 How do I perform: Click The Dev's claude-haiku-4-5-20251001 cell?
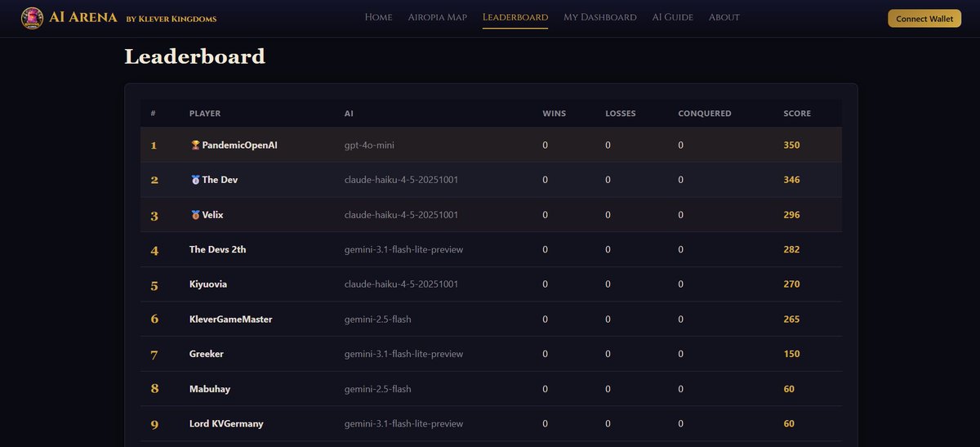(401, 180)
